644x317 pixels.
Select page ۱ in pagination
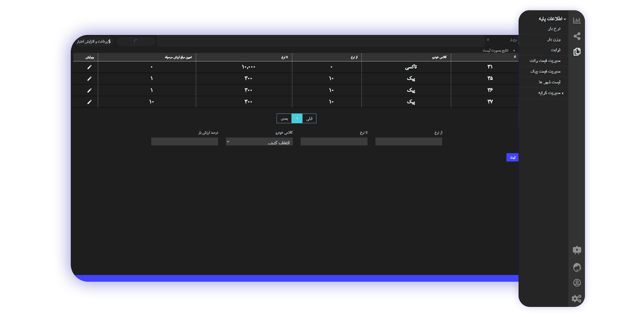pos(297,119)
